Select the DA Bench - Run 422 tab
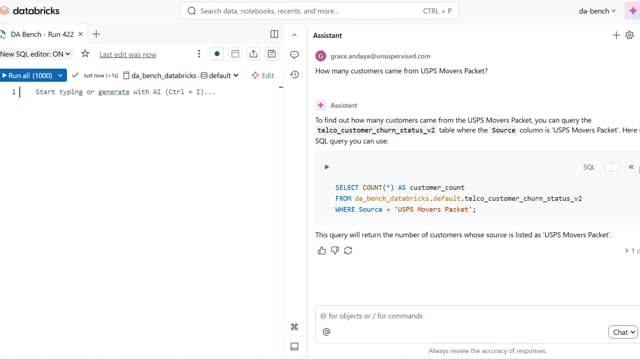The image size is (640, 360). coord(42,34)
